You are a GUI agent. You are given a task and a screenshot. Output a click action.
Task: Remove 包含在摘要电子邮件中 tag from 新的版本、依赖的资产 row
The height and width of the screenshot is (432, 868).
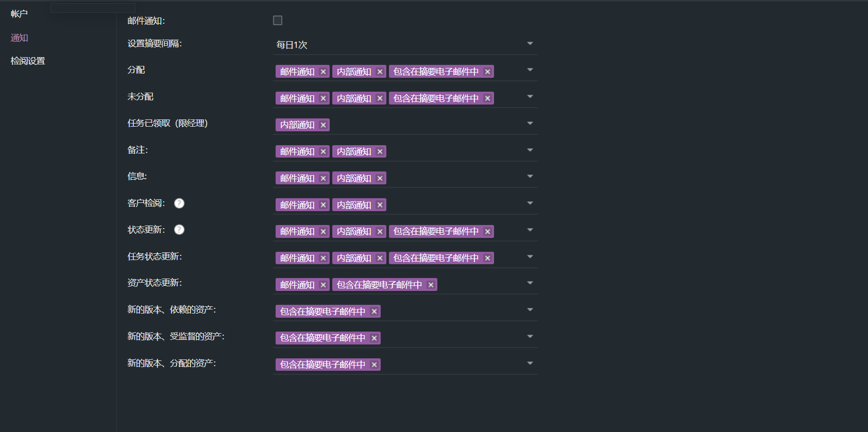[x=374, y=312]
